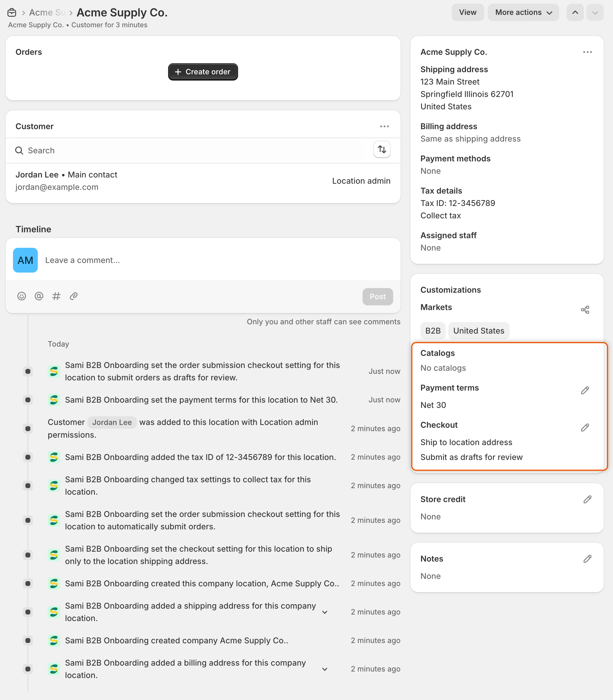The height and width of the screenshot is (700, 613).
Task: Click the View button
Action: [467, 12]
